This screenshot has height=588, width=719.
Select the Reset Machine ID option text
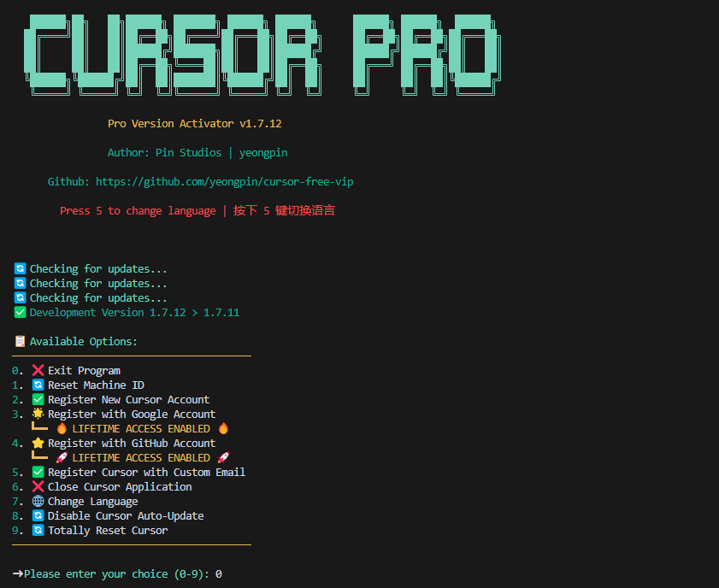(96, 385)
